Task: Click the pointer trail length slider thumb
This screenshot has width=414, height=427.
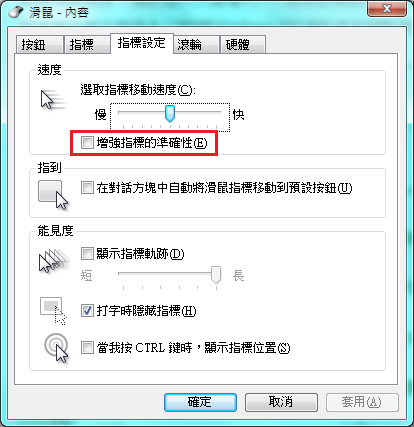Action: tap(216, 275)
